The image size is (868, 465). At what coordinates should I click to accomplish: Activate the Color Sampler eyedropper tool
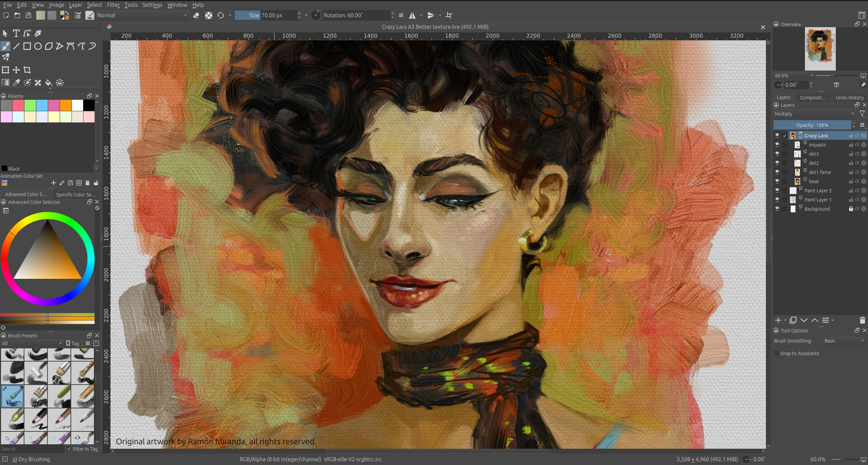[x=16, y=82]
